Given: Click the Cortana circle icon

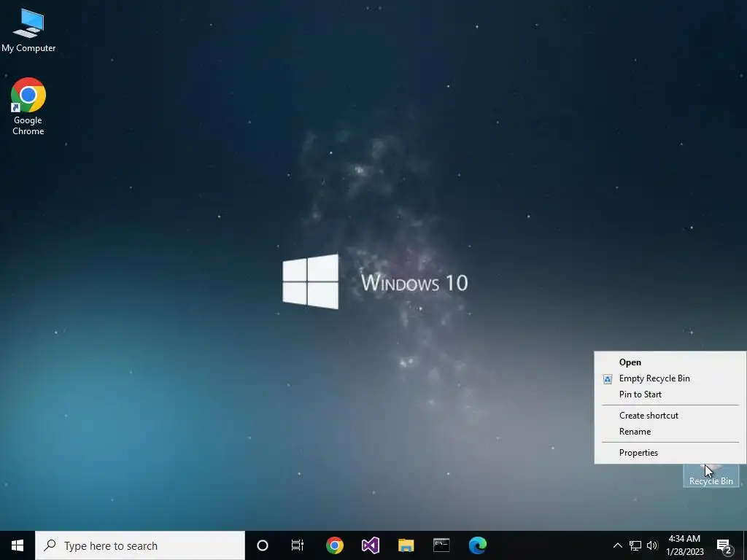Looking at the screenshot, I should tap(262, 545).
